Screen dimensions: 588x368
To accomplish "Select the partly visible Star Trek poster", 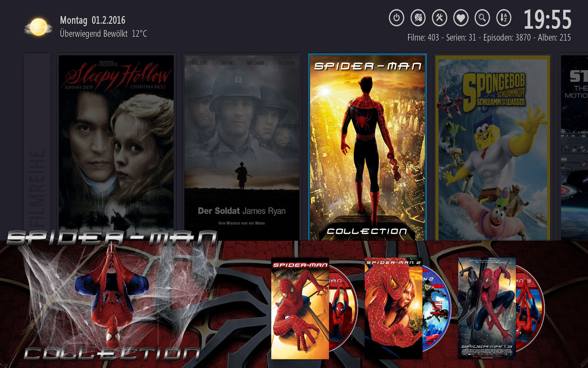I will [574, 147].
